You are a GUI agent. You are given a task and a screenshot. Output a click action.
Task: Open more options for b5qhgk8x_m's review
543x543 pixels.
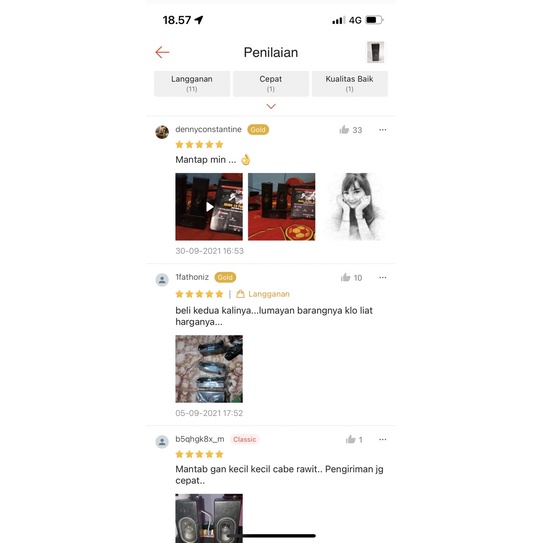click(383, 439)
